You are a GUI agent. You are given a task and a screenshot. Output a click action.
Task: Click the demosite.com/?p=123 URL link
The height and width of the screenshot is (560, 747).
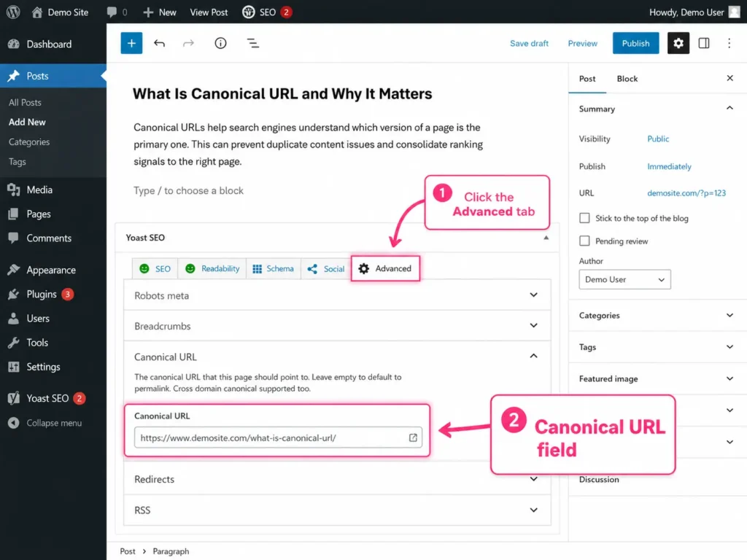point(686,193)
